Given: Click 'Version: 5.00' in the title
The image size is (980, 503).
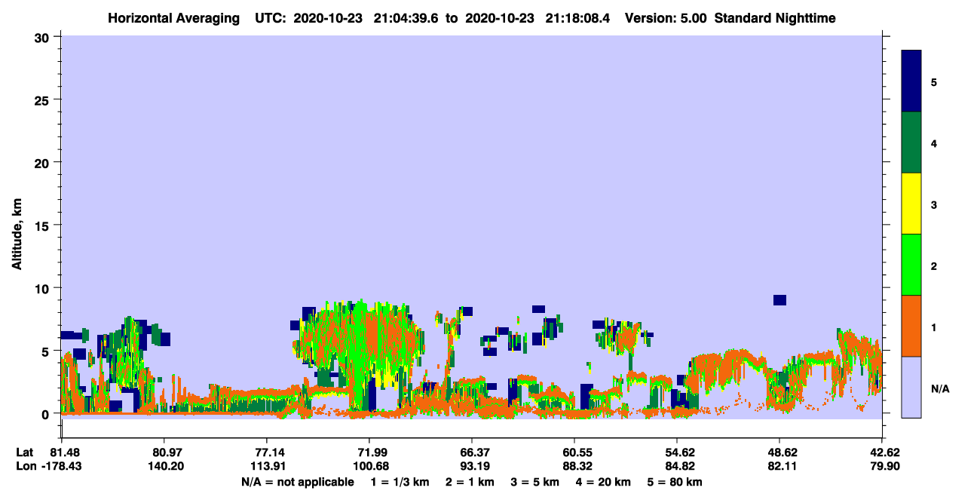Looking at the screenshot, I should [666, 18].
